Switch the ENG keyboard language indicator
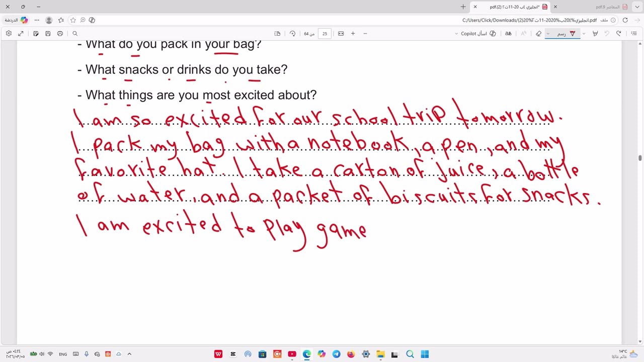The width and height of the screenshot is (644, 362). point(63,354)
